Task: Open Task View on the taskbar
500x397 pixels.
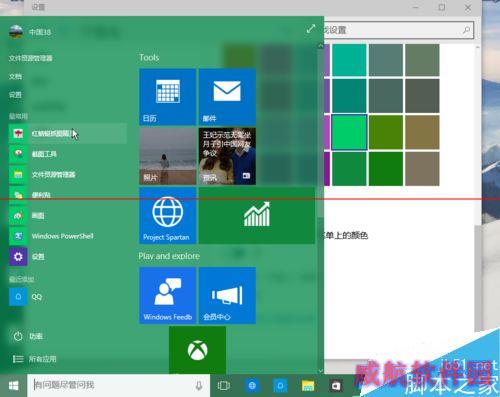Action: click(224, 386)
